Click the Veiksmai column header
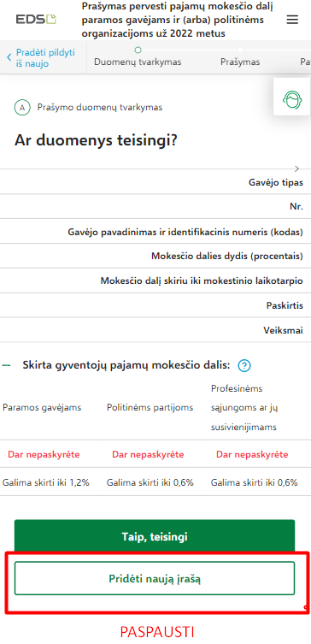Viewport: 311px width, 644px height. coord(284,331)
